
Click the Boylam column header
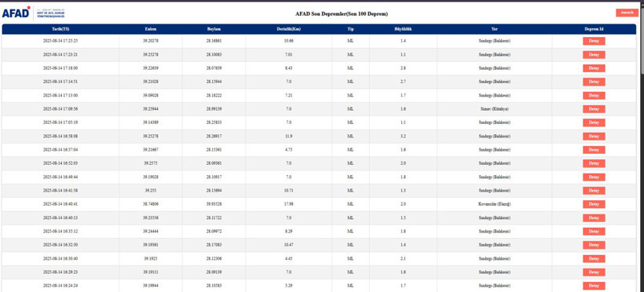pyautogui.click(x=214, y=29)
